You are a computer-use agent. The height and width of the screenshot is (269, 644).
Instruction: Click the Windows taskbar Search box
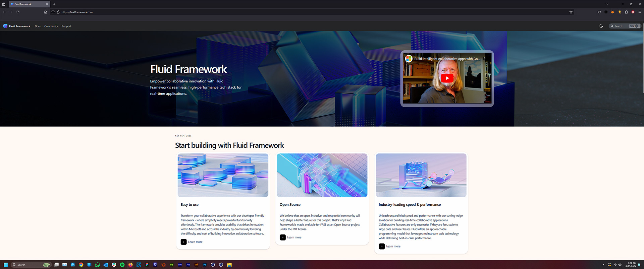coord(31,265)
